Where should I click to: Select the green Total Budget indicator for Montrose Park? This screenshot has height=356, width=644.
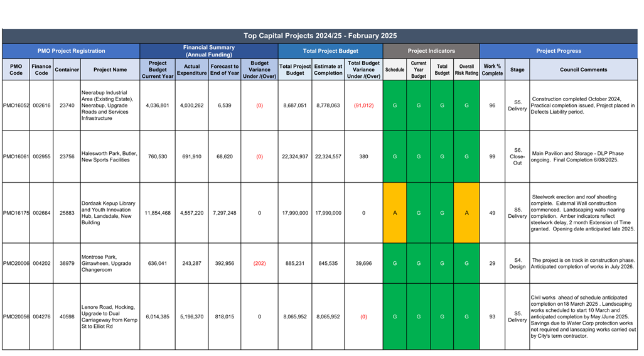[443, 263]
